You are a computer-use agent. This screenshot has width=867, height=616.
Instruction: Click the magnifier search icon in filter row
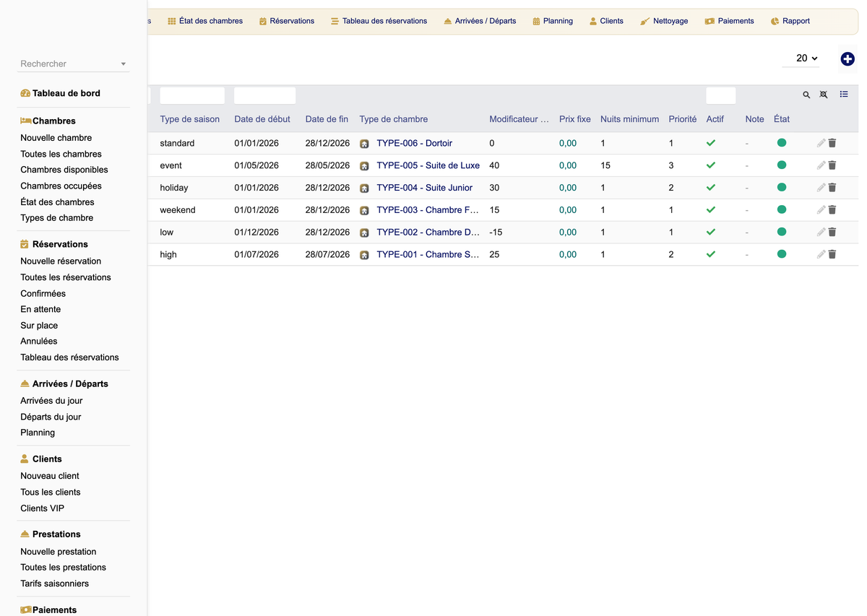(x=806, y=95)
